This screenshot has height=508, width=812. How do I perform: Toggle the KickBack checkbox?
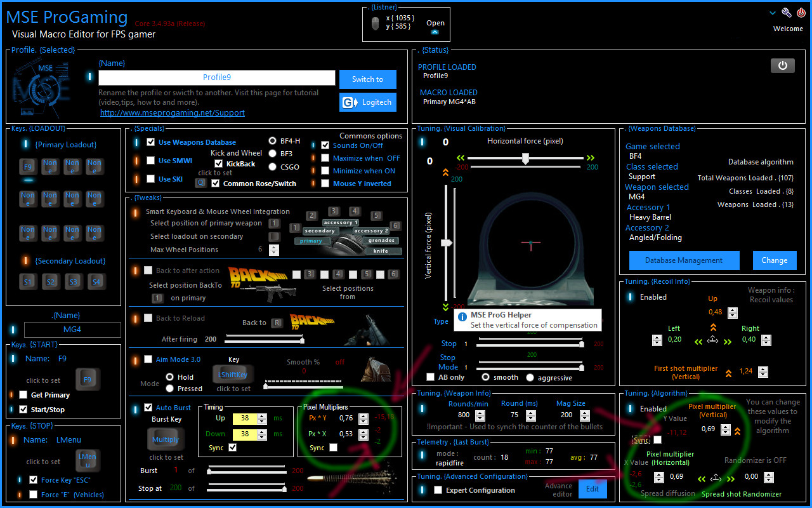click(219, 164)
